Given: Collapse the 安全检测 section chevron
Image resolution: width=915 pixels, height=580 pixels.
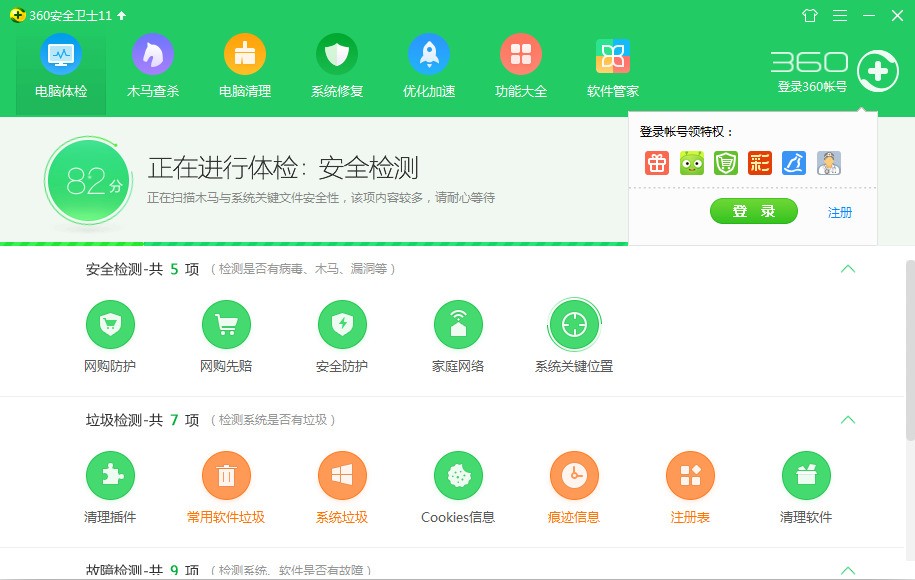Looking at the screenshot, I should [848, 269].
